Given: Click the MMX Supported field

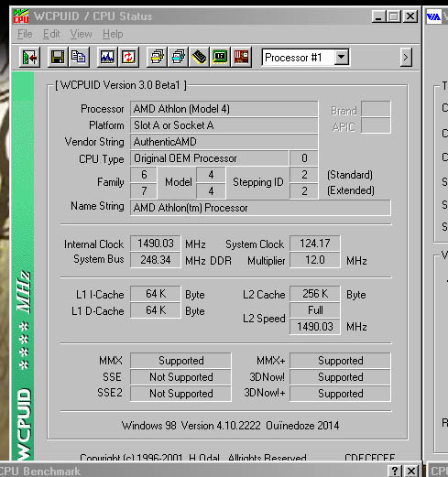Looking at the screenshot, I should click(180, 361).
